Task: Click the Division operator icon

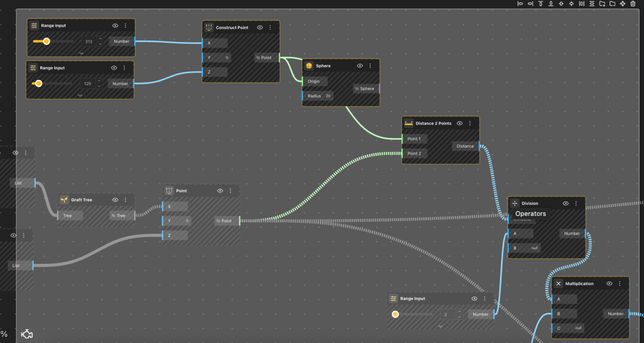Action: click(x=515, y=203)
